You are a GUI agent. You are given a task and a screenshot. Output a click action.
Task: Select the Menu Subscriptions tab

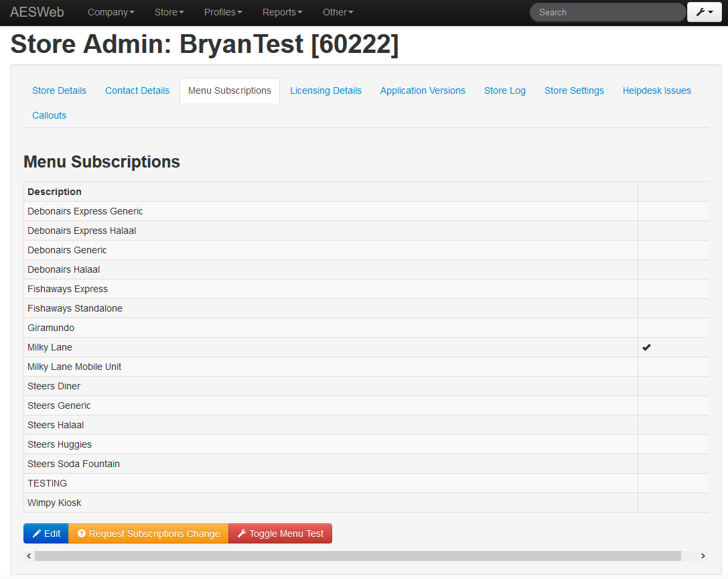(x=229, y=90)
